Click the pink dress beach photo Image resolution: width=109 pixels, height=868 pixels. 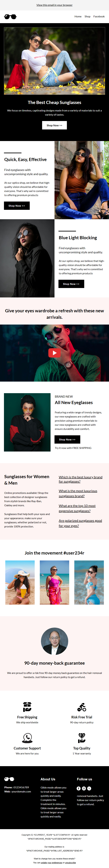click(x=54, y=582)
